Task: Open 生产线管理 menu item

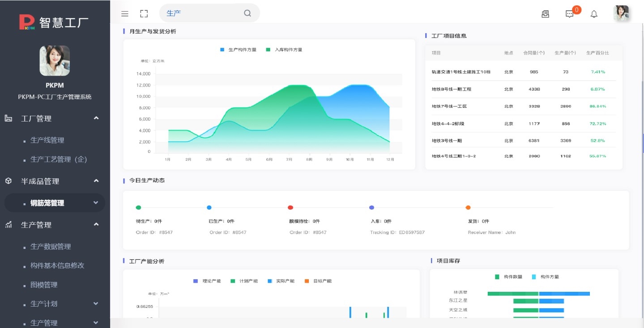Action: pos(47,140)
